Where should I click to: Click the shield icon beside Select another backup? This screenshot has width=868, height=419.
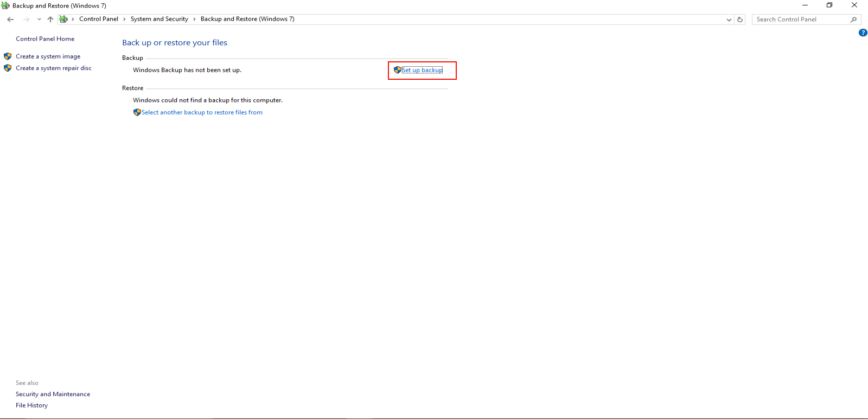pos(137,112)
